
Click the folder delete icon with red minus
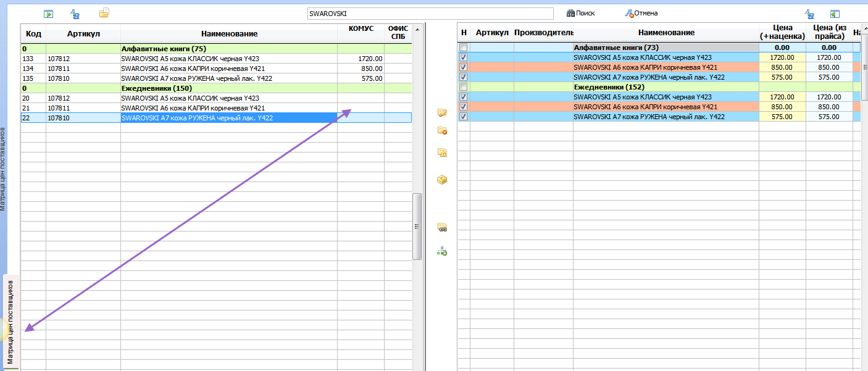[442, 130]
